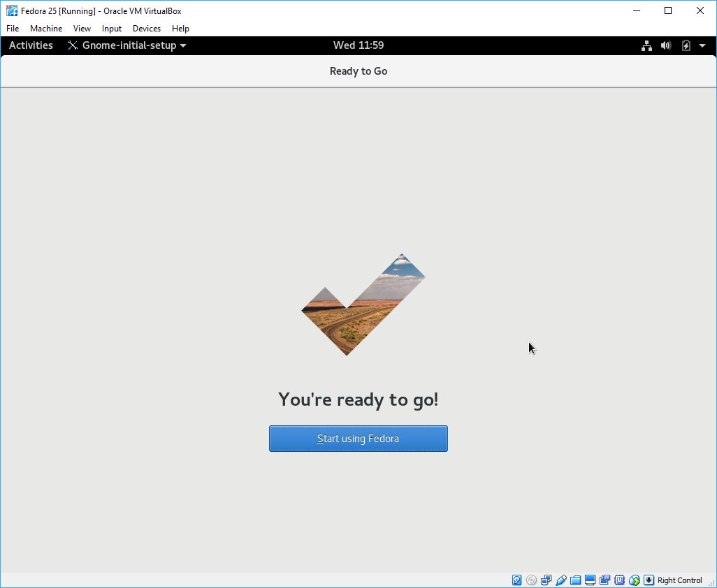
Task: Click the network adapters status icon
Action: coord(546,580)
